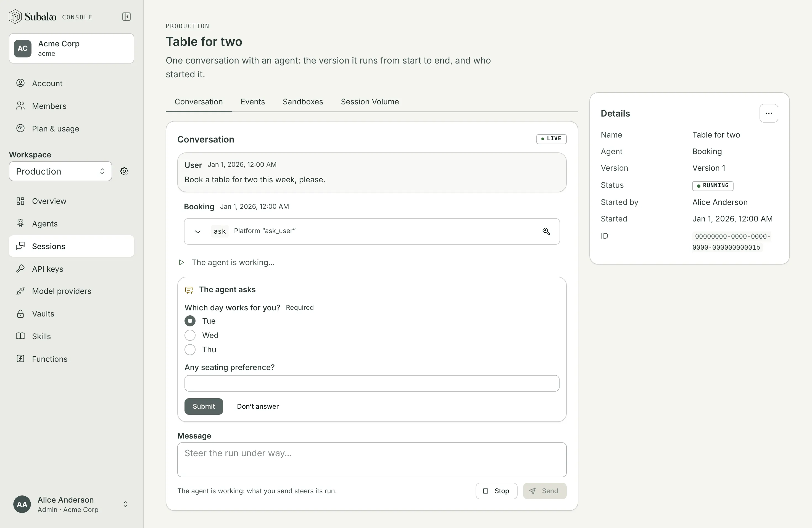Image resolution: width=812 pixels, height=528 pixels.
Task: Click the Overview grid icon
Action: tap(20, 201)
